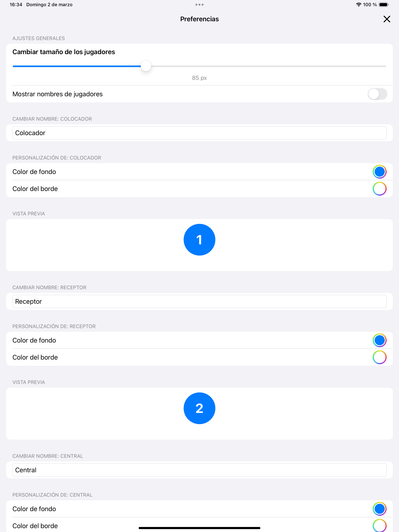Tap the player 2 preview circle
The height and width of the screenshot is (532, 399).
199,408
